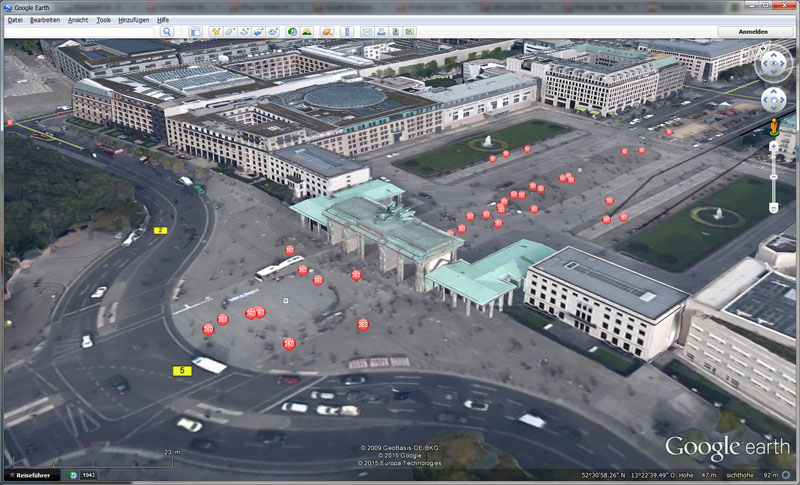This screenshot has width=800, height=485.
Task: Click the 1943 historical imagery year
Action: pyautogui.click(x=88, y=475)
